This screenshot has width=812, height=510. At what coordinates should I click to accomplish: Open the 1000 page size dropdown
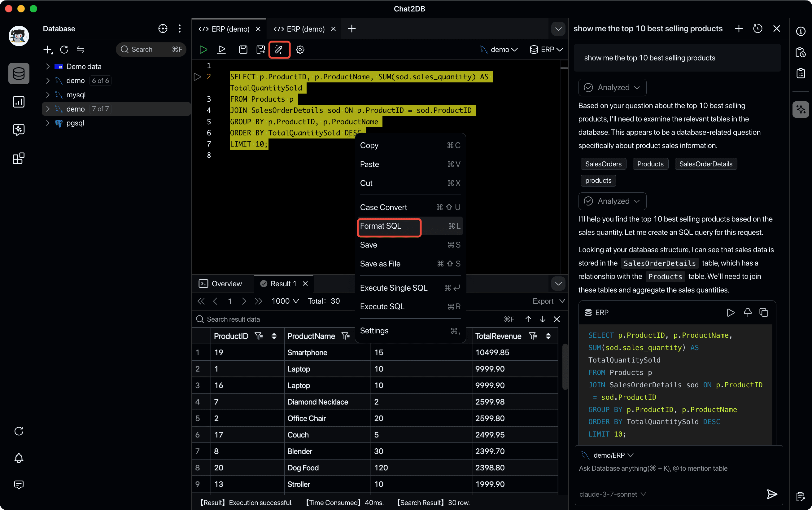[x=285, y=301]
